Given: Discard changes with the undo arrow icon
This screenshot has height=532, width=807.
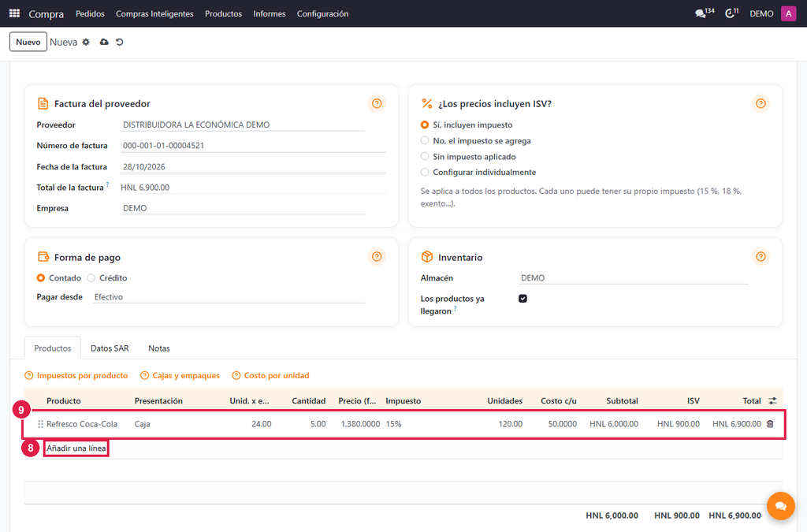Looking at the screenshot, I should click(x=120, y=43).
